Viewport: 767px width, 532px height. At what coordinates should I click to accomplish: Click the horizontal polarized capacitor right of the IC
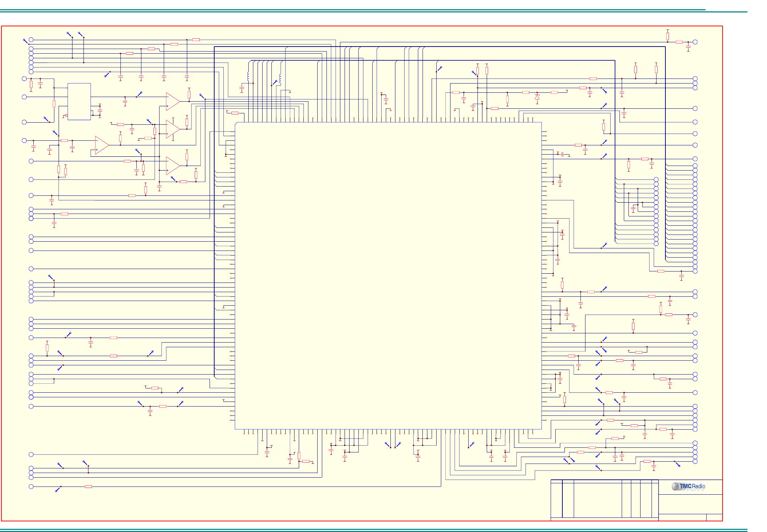562,154
